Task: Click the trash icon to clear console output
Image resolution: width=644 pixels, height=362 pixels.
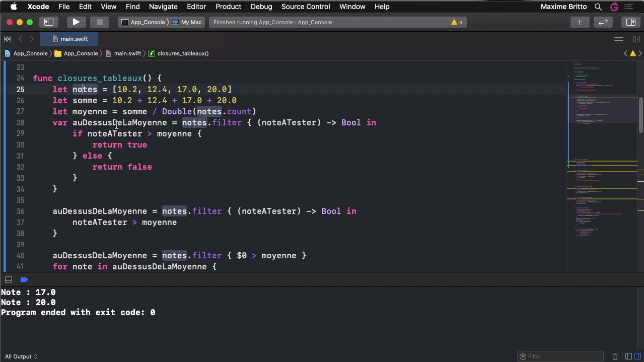Action: 615,356
